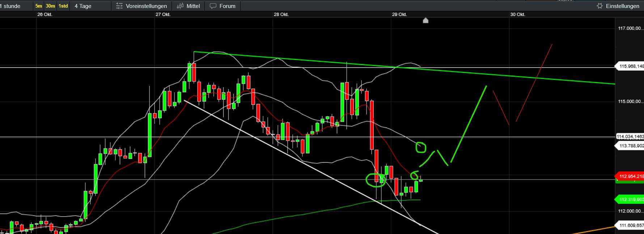
Task: Click the 28 Okt. date label
Action: (281, 14)
